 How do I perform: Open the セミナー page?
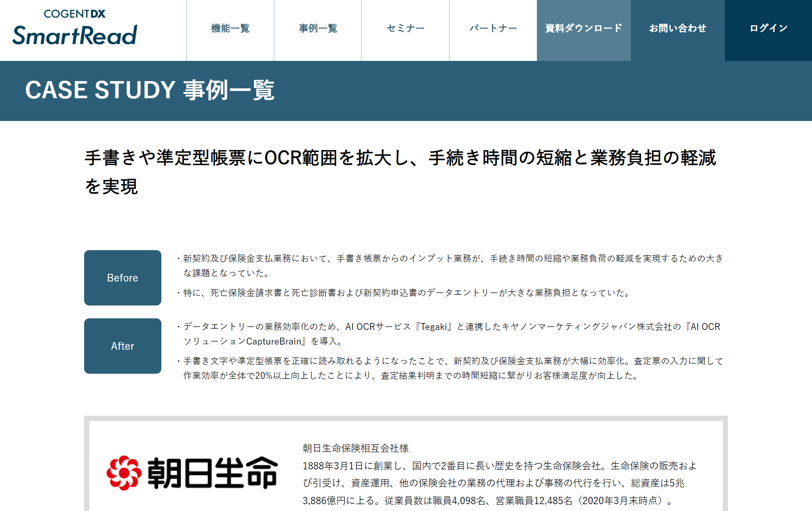[405, 29]
